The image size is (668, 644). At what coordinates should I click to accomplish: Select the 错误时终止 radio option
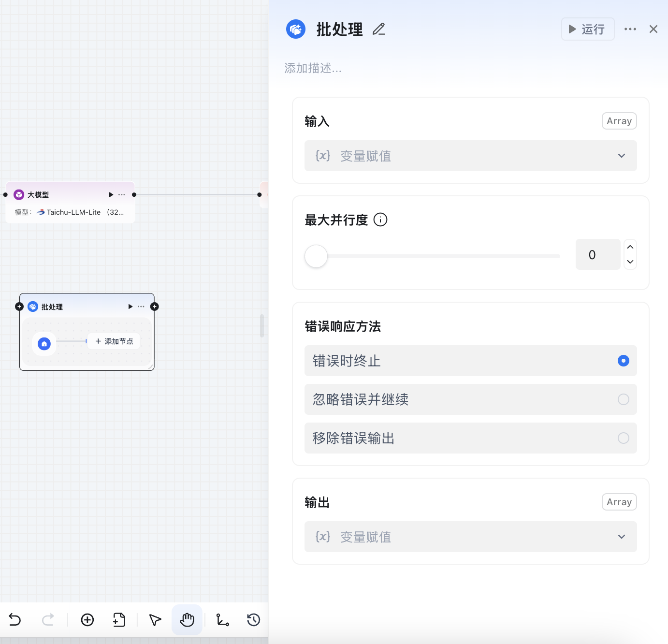(623, 361)
